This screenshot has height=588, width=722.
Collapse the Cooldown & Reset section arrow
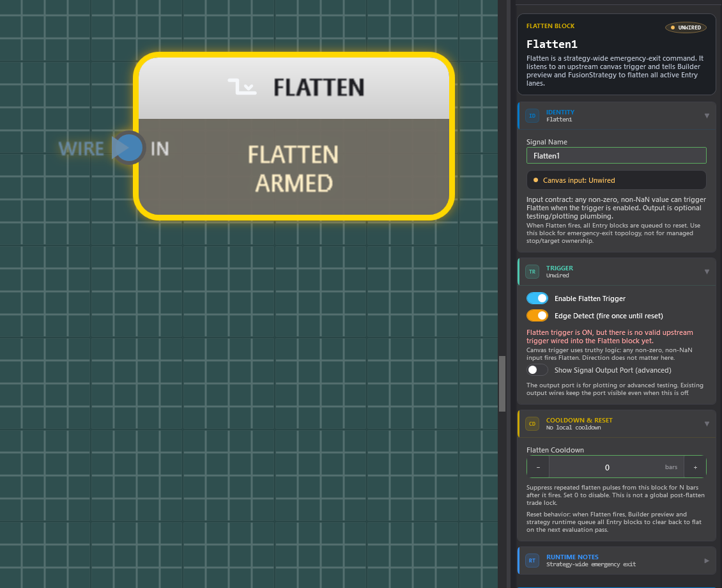707,424
